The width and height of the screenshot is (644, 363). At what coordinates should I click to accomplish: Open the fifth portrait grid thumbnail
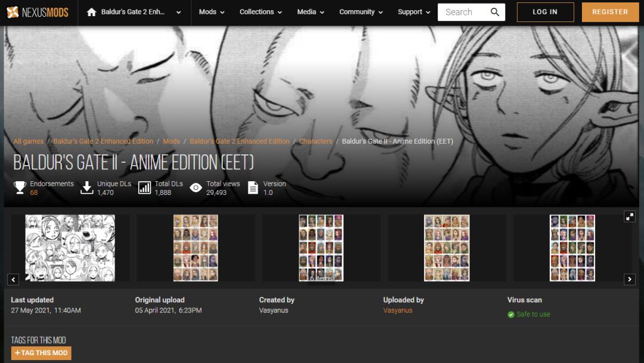(572, 247)
